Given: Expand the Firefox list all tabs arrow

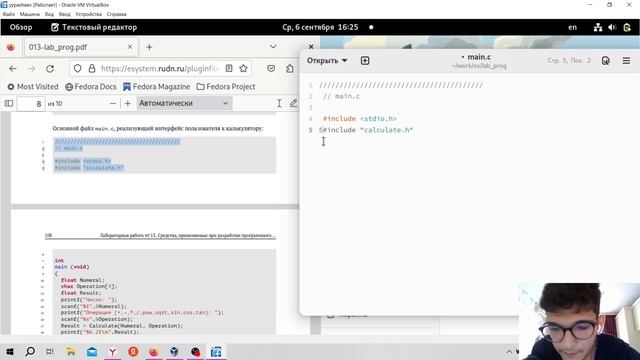Looking at the screenshot, I should click(x=273, y=47).
